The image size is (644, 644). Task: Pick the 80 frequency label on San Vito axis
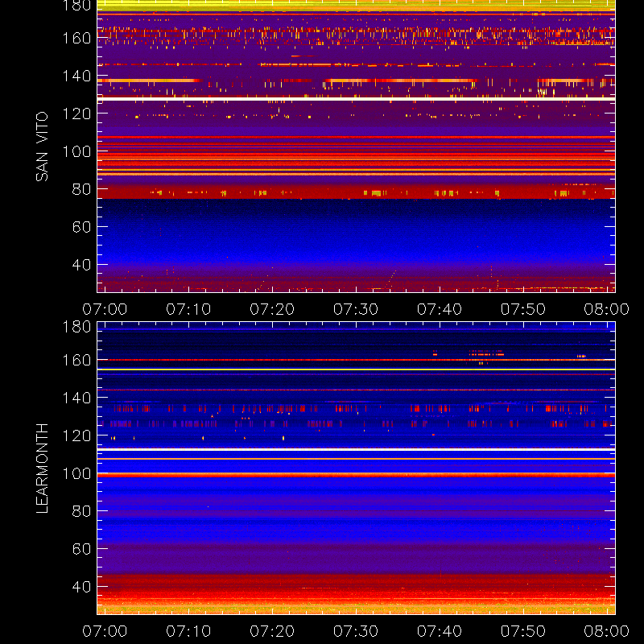[81, 189]
